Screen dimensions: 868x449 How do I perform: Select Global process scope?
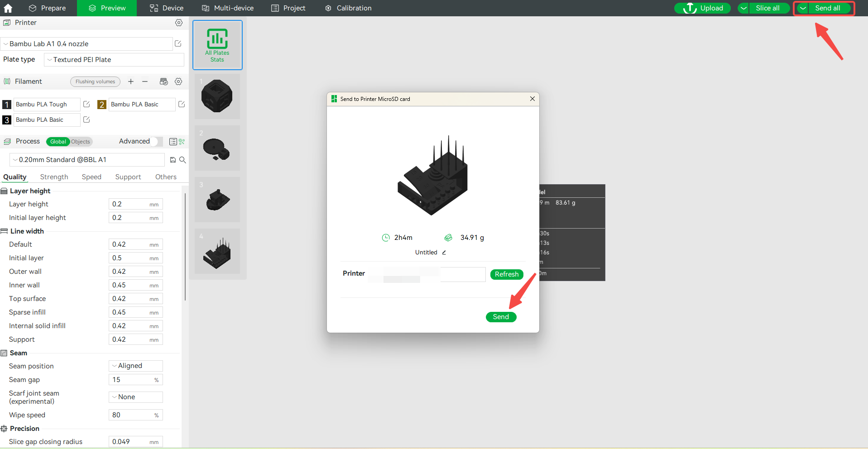[58, 142]
